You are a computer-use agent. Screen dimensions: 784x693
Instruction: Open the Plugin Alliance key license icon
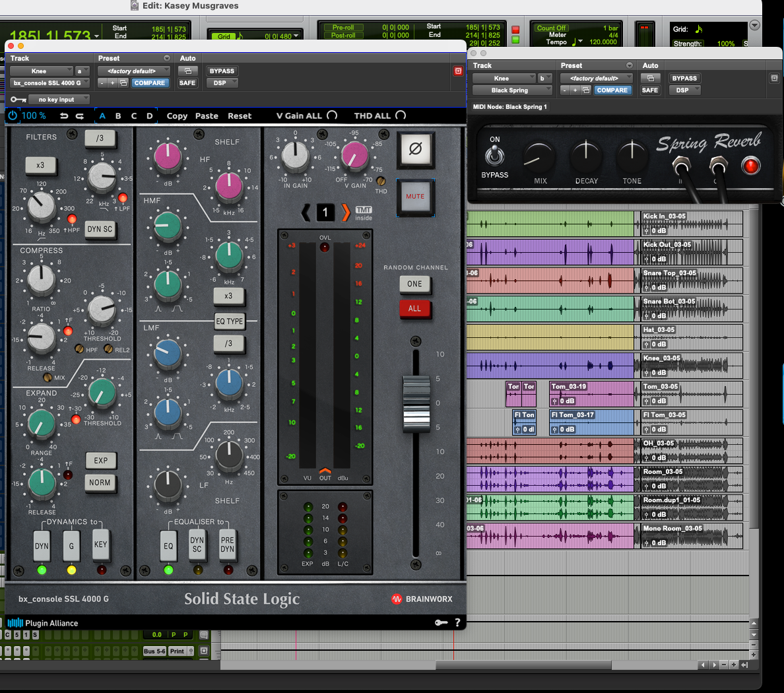coord(441,622)
